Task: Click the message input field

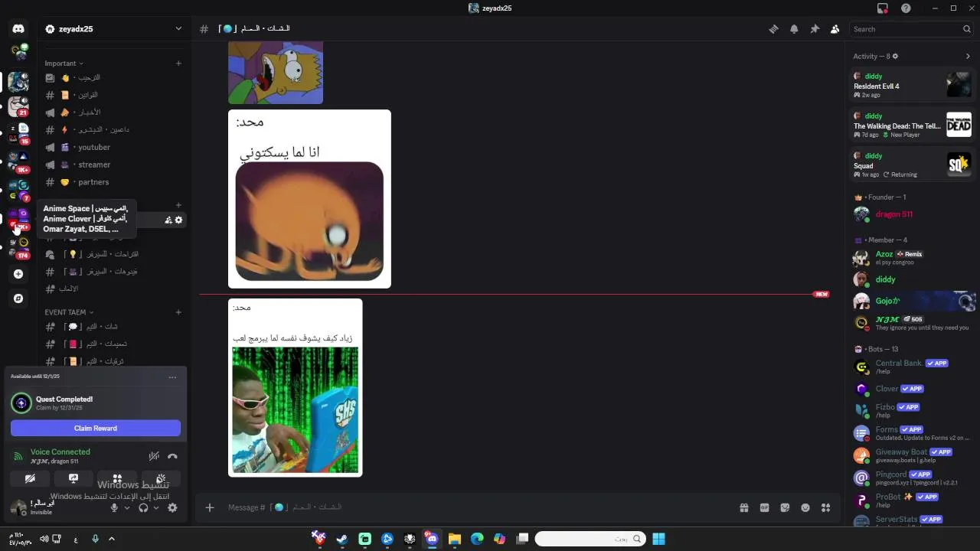Action: (475, 507)
